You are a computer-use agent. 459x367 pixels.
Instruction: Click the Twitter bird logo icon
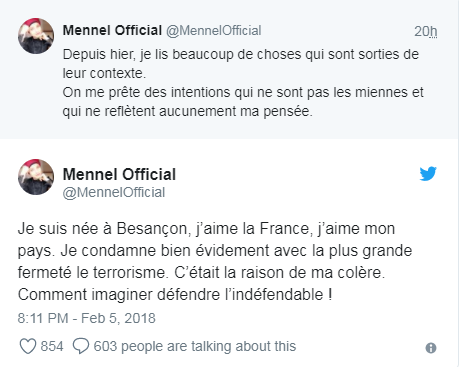pyautogui.click(x=428, y=173)
